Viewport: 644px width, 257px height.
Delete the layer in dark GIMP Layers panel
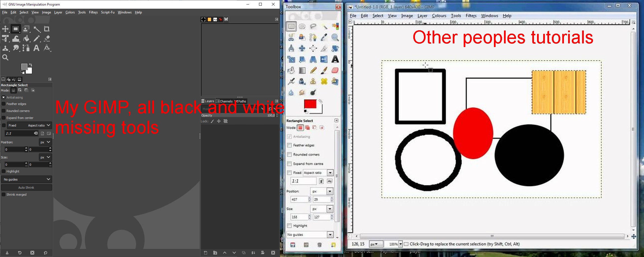[273, 253]
